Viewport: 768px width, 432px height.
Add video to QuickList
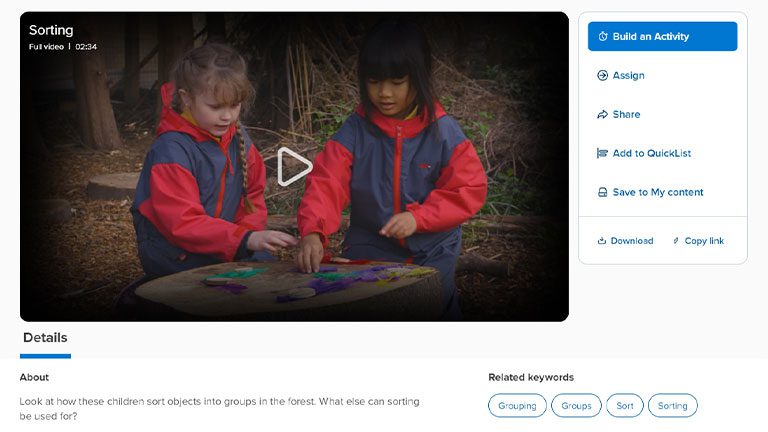pyautogui.click(x=644, y=153)
